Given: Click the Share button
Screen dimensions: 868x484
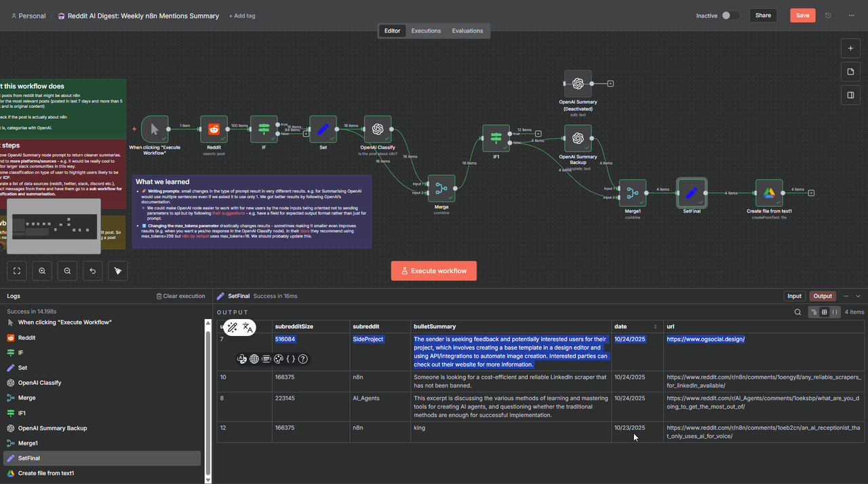Looking at the screenshot, I should [763, 16].
